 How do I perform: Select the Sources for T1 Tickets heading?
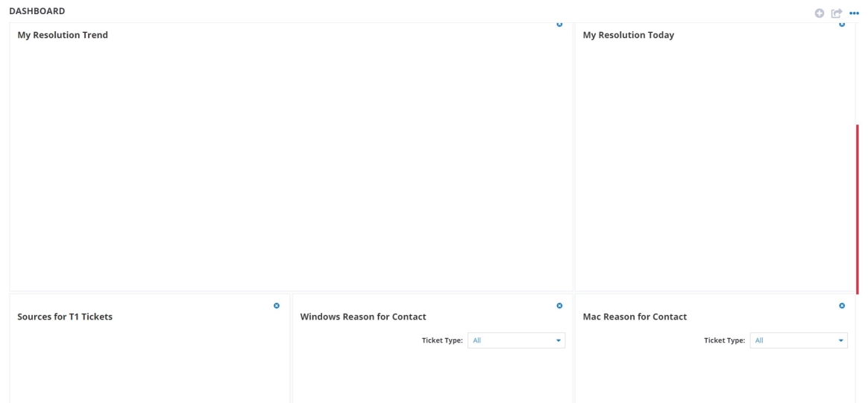[x=65, y=317]
